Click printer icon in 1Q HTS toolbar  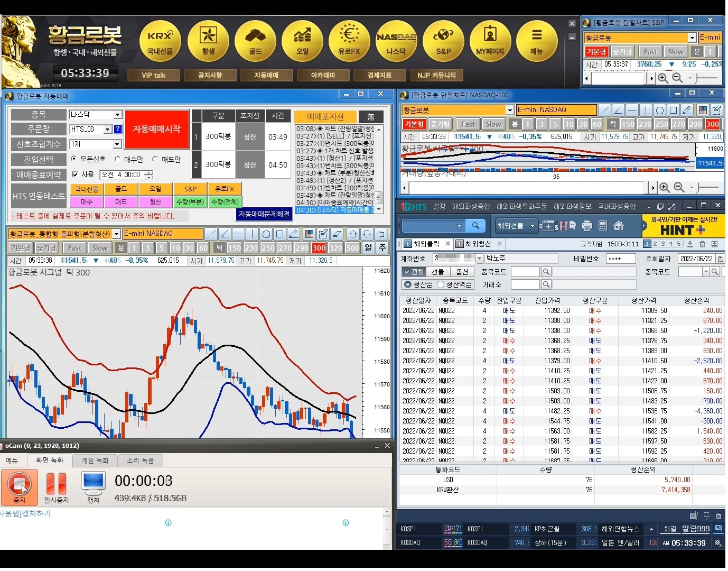[x=587, y=226]
